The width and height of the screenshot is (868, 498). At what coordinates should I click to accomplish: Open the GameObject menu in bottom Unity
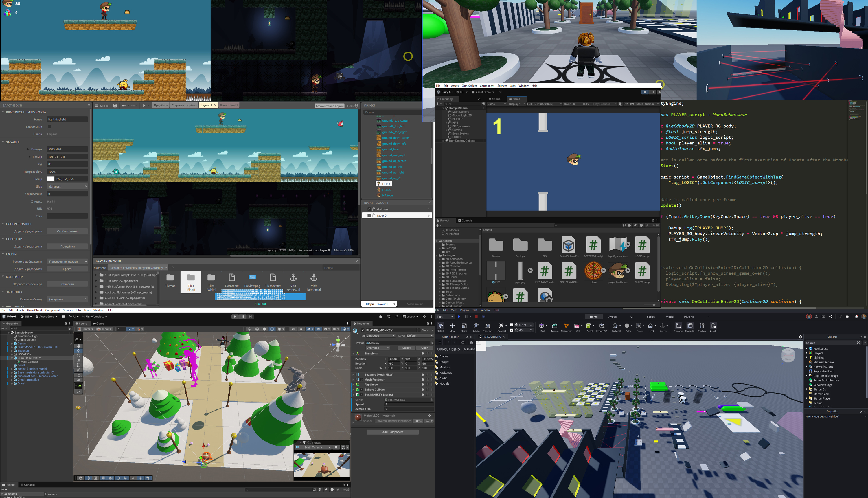(34, 310)
